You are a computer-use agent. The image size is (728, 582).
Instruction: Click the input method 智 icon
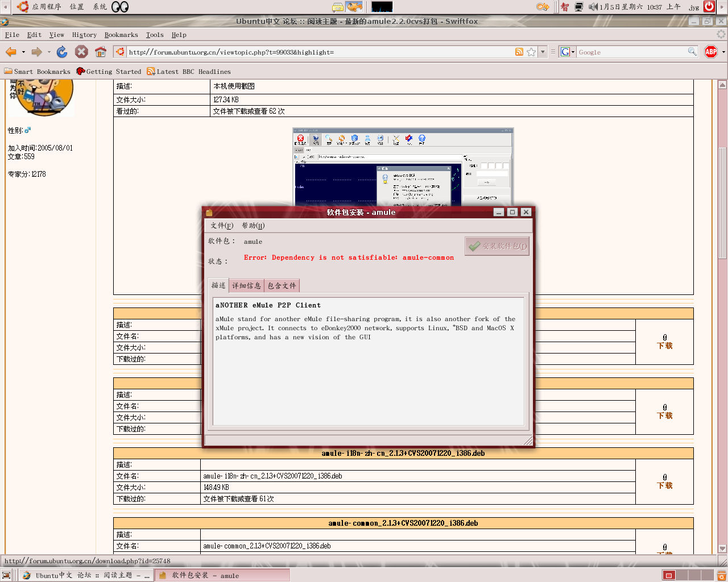(x=565, y=7)
